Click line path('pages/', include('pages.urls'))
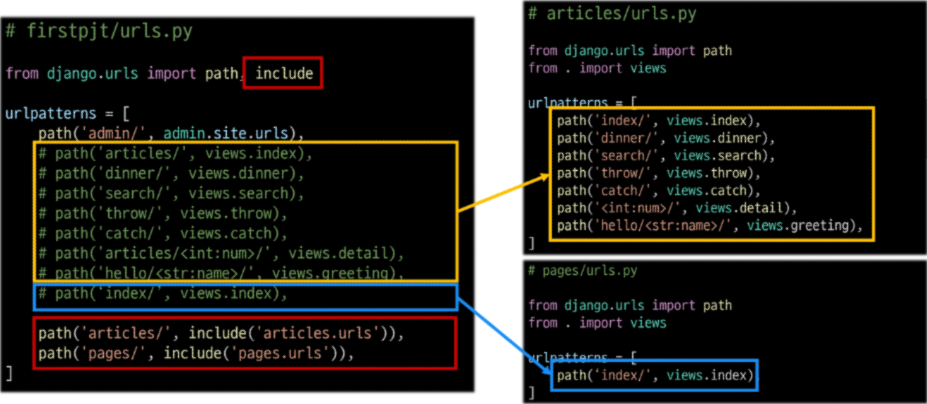 (196, 354)
